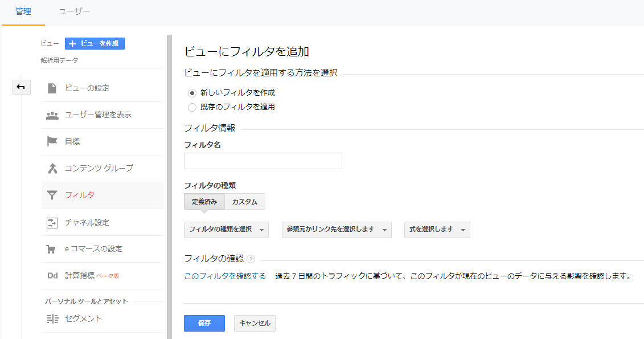This screenshot has height=339, width=644.
Task: Click the back arrow icon in the sidebar
Action: [x=21, y=87]
